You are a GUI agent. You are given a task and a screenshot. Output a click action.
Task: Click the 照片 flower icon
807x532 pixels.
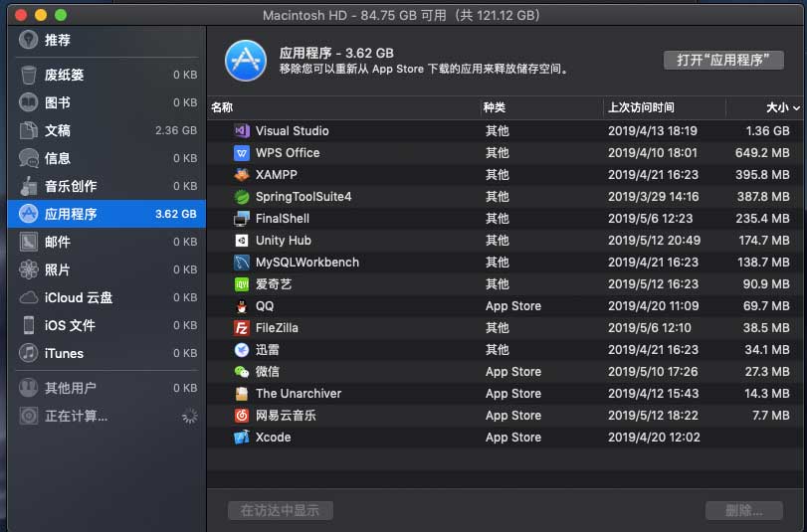click(x=28, y=269)
